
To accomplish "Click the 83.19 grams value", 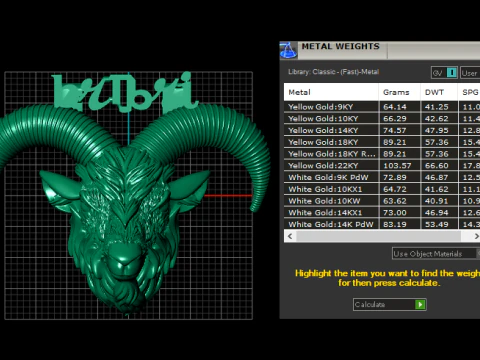I will click(x=395, y=224).
